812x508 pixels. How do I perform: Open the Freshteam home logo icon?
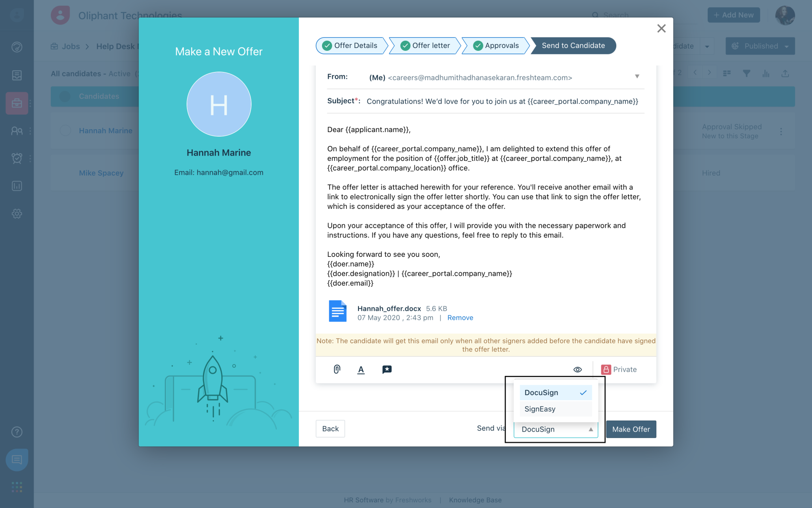tap(17, 15)
